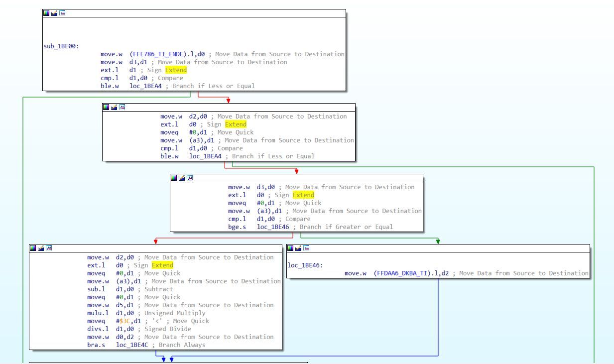Click set node color icon in sub_1BE00 node
The width and height of the screenshot is (614, 364).
point(46,13)
